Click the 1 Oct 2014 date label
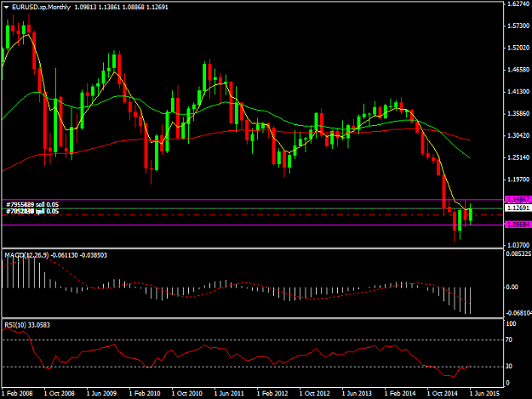The height and width of the screenshot is (399, 532). tap(442, 393)
